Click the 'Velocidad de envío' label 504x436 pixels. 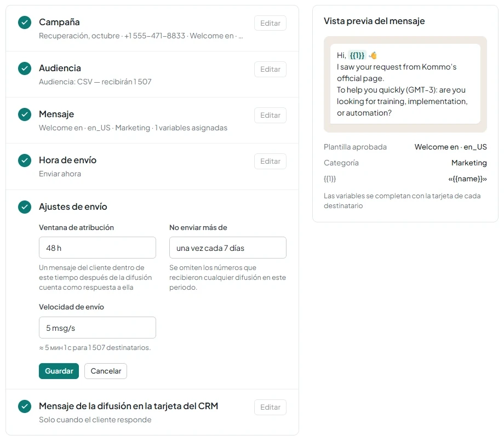(71, 307)
